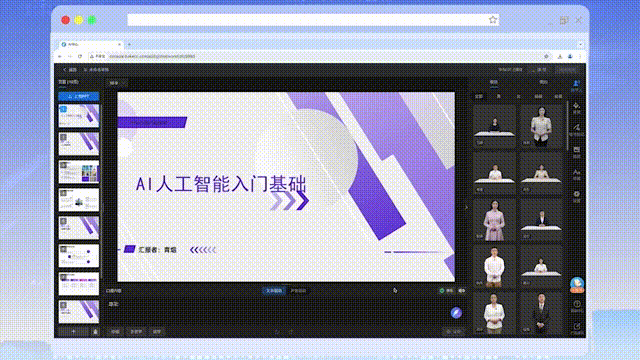Go back with the editor back chevron
Viewport: 640px width, 360px height.
pyautogui.click(x=65, y=70)
